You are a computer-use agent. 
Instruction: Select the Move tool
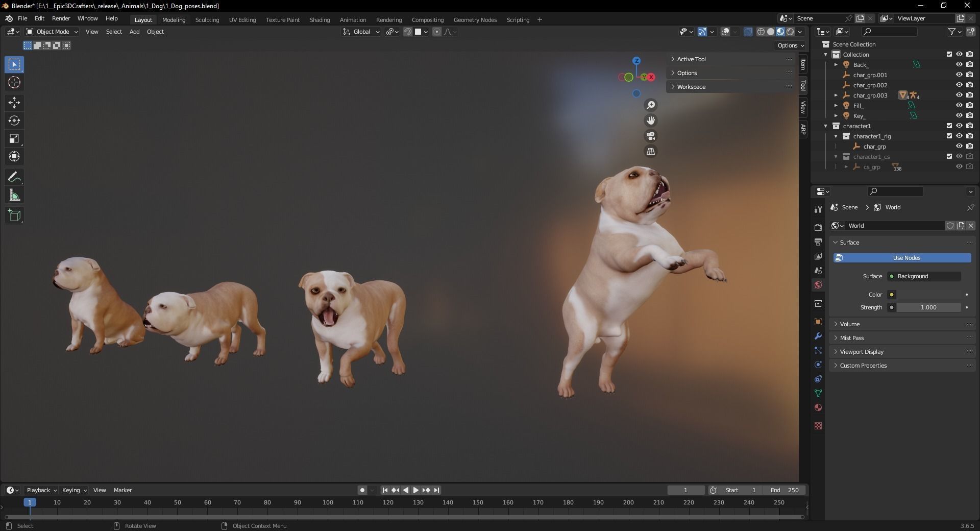pyautogui.click(x=14, y=103)
